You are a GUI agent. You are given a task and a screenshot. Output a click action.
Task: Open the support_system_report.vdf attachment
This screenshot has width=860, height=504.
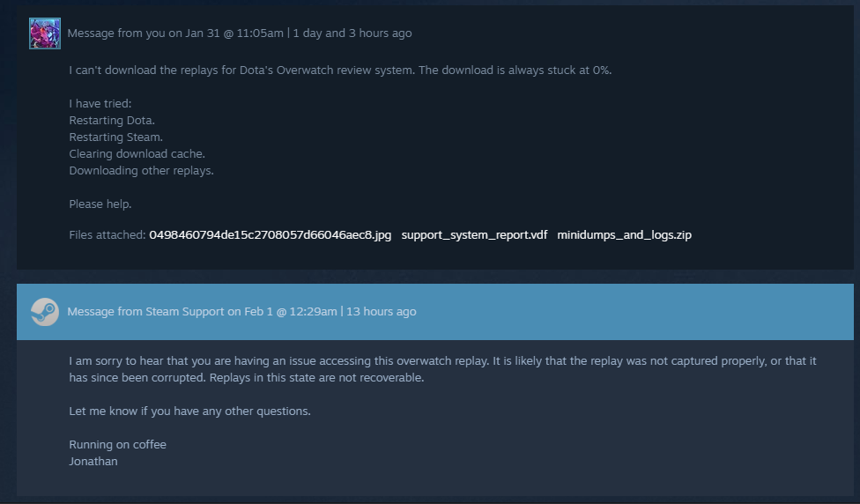(474, 234)
